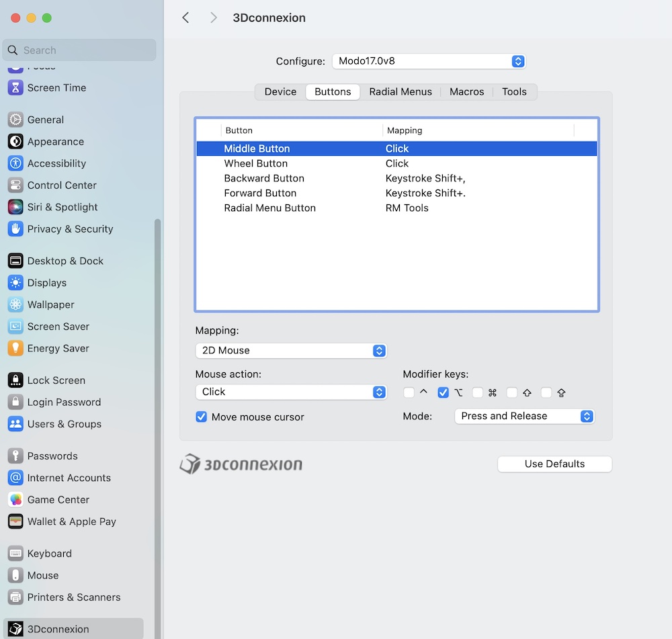
Task: Click the Game Center icon
Action: tap(15, 499)
